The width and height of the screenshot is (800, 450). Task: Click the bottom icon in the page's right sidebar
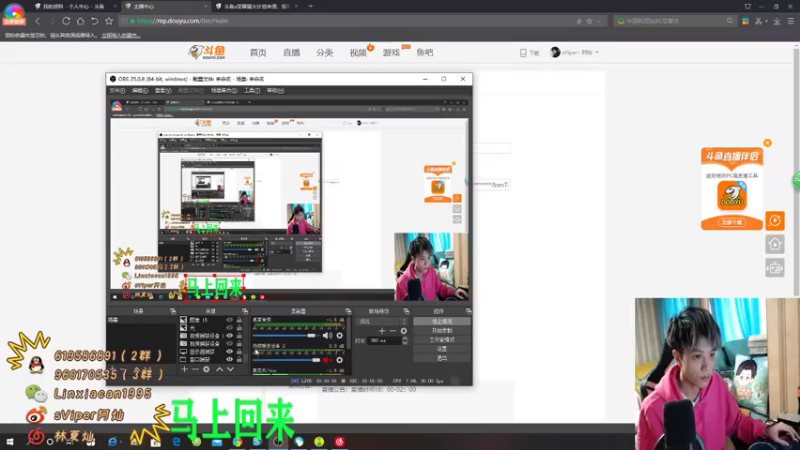774,268
